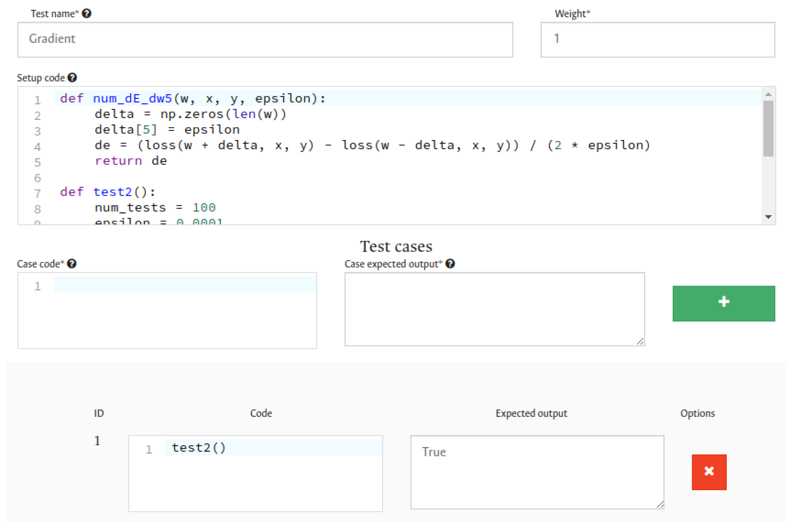Click the Weight input field
This screenshot has width=804, height=532.
click(657, 39)
